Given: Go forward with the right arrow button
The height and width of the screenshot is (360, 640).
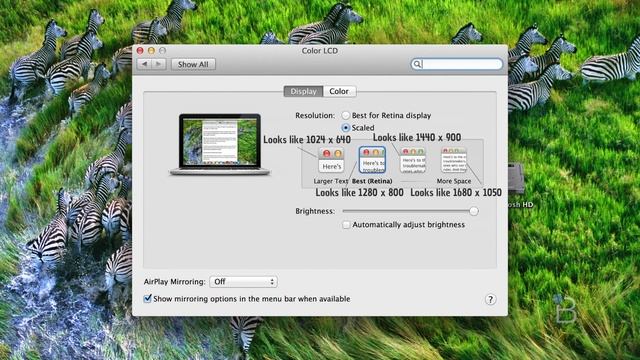Looking at the screenshot, I should pos(159,64).
